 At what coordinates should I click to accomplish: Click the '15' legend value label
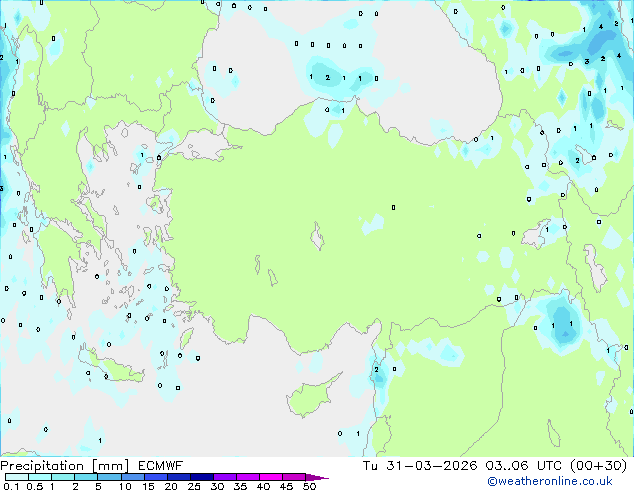coord(148,486)
